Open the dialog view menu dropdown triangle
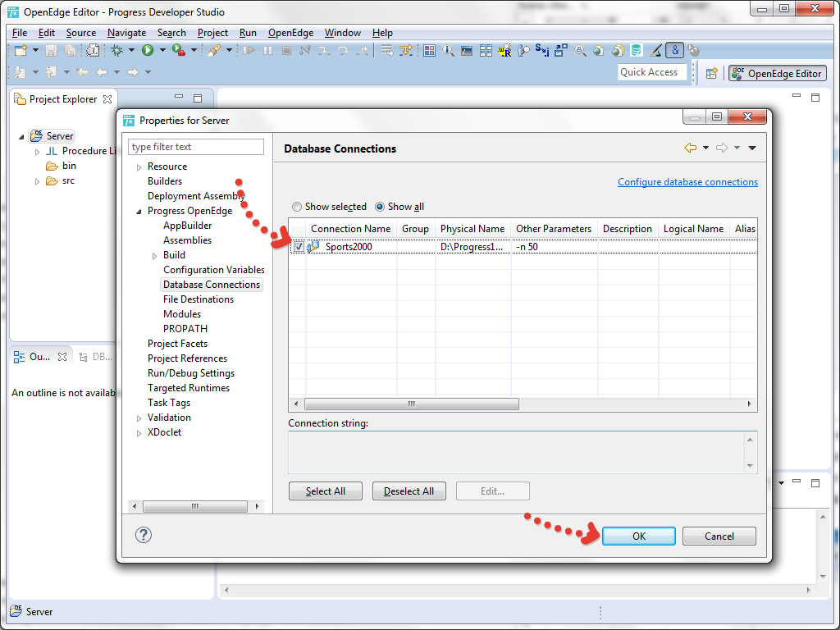The image size is (840, 630). click(x=752, y=148)
